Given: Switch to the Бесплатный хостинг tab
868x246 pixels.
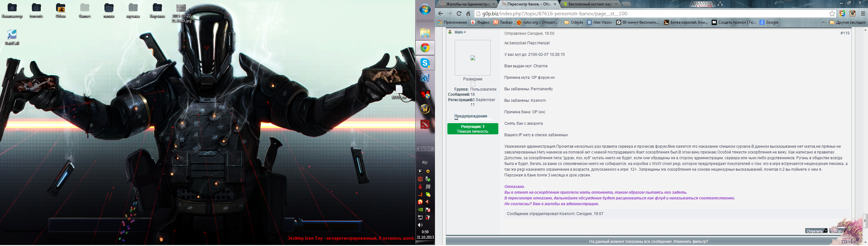Looking at the screenshot, I should (x=589, y=4).
